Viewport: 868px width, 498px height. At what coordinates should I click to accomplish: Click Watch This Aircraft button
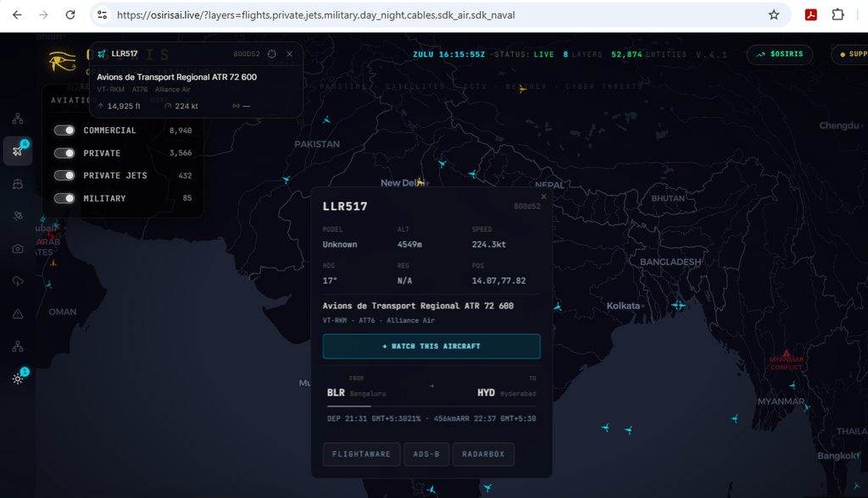pos(431,346)
